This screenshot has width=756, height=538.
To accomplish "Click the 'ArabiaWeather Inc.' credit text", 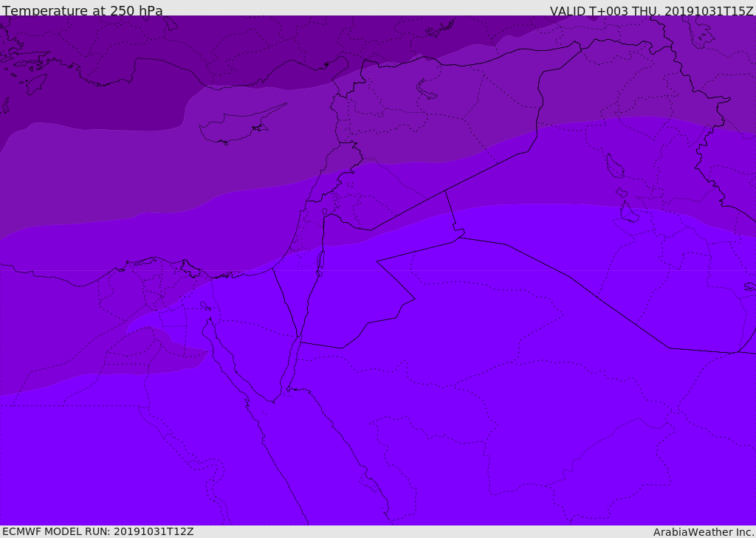I will tap(704, 532).
